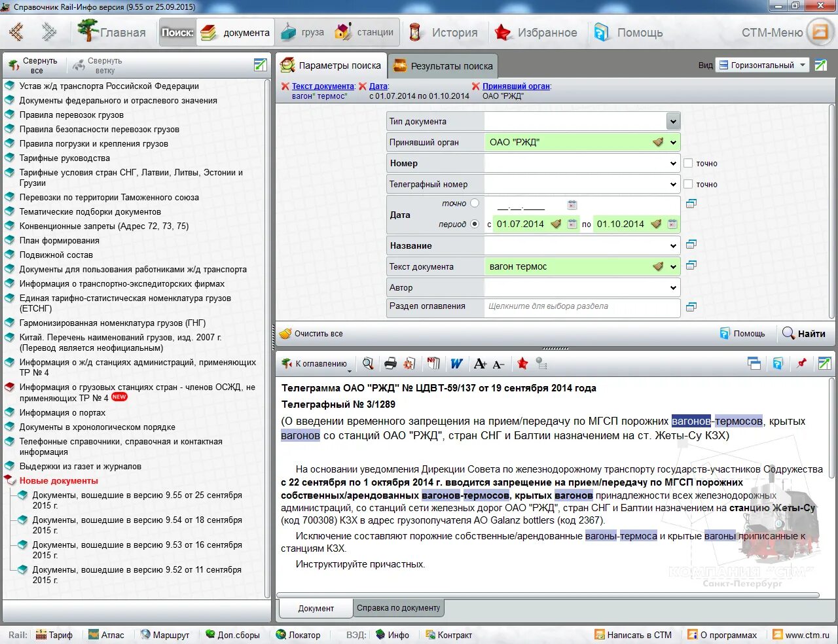Switch to search by груза

click(x=302, y=32)
